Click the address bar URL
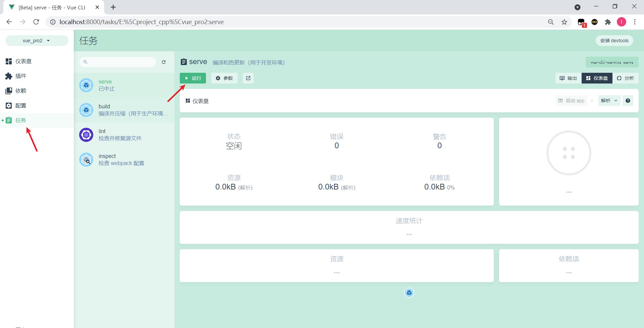644x328 pixels. point(142,22)
